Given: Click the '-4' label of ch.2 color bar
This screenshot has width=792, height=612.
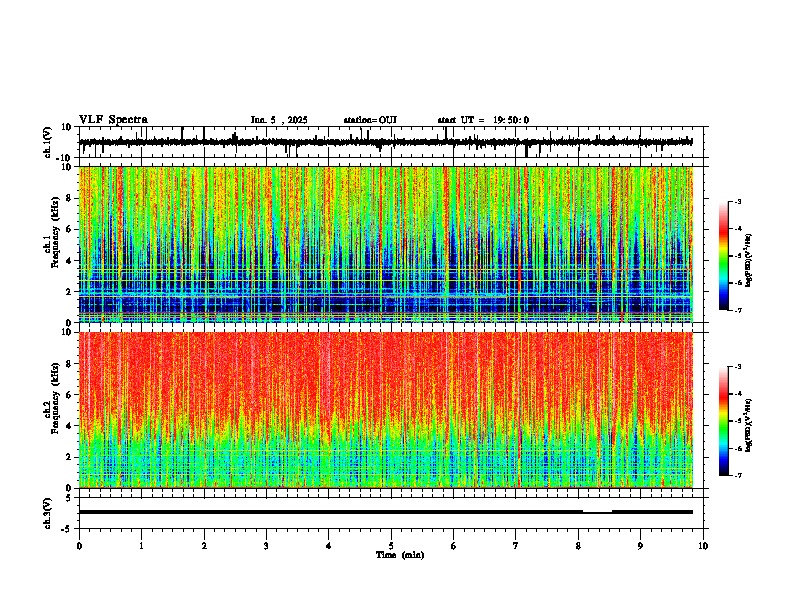Looking at the screenshot, I should (x=737, y=394).
